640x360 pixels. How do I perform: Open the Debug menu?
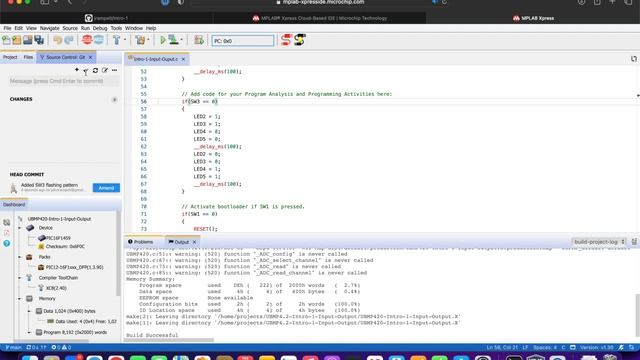100,28
